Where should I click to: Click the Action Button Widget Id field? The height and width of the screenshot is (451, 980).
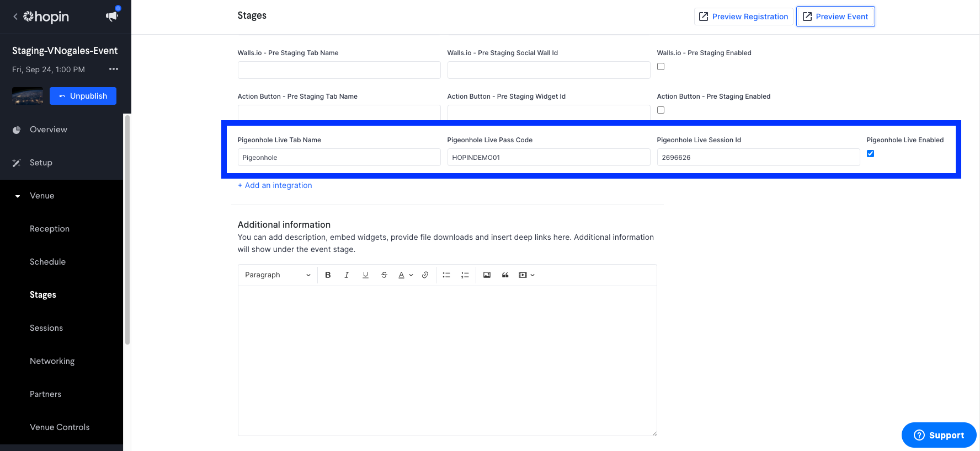[x=548, y=112]
